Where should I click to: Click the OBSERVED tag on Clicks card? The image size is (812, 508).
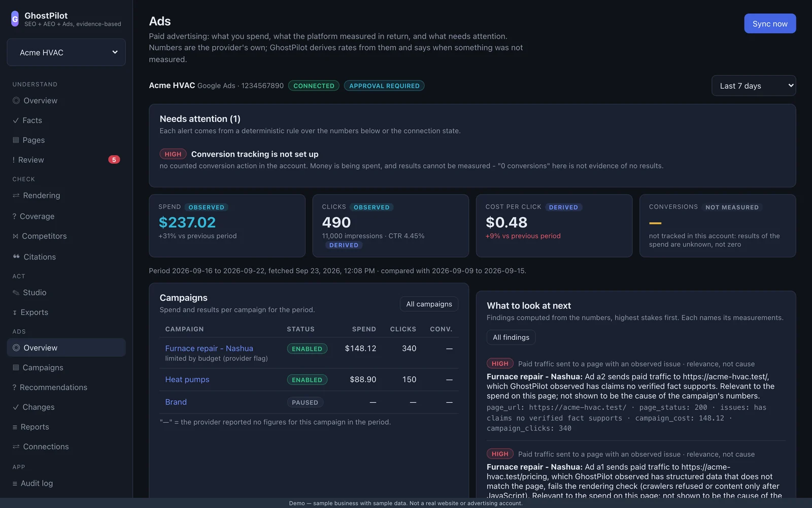pos(371,207)
